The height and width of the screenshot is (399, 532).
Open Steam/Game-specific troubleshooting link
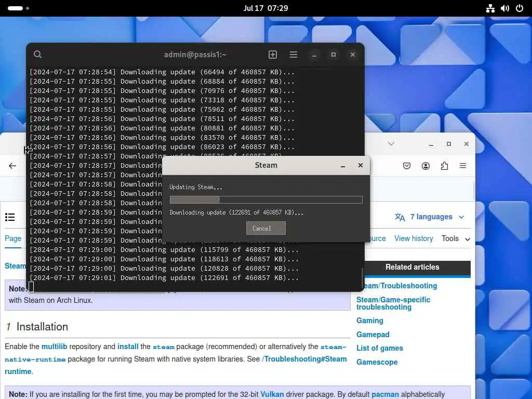[393, 303]
